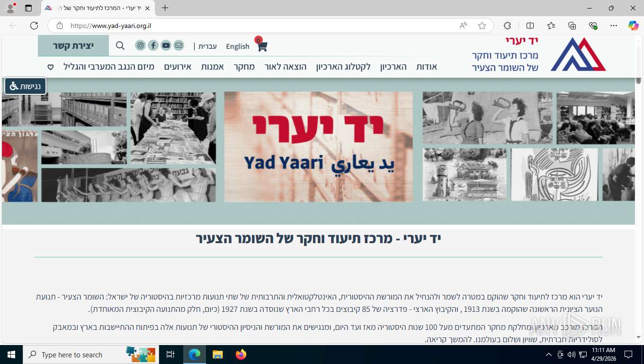This screenshot has width=644, height=364.
Task: Open tab actions menu icon
Action: coord(28,8)
